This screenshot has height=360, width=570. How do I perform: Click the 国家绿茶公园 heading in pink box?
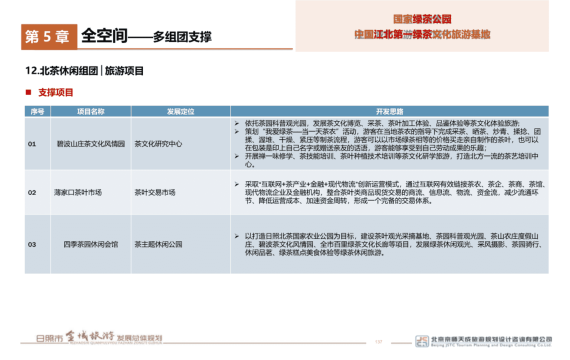(x=422, y=19)
